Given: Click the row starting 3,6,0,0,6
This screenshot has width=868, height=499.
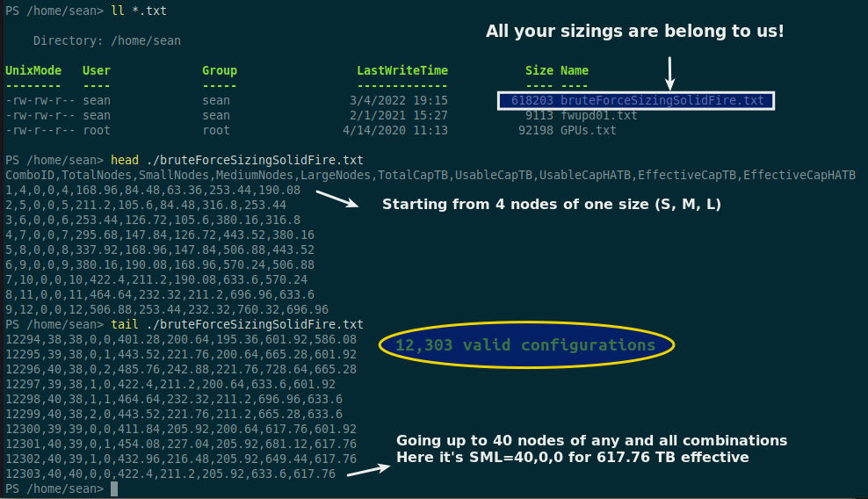Looking at the screenshot, I should coord(153,220).
